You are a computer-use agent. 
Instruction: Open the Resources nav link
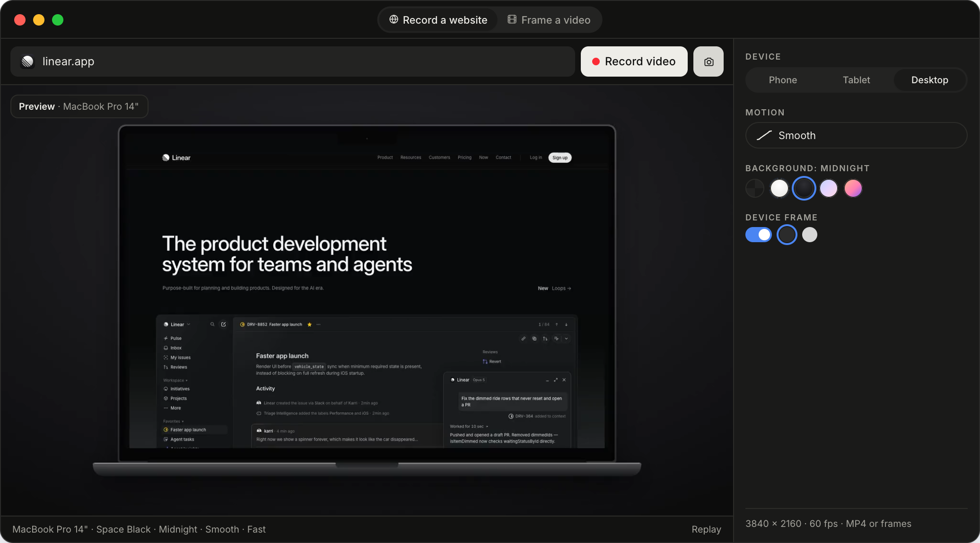(x=411, y=158)
